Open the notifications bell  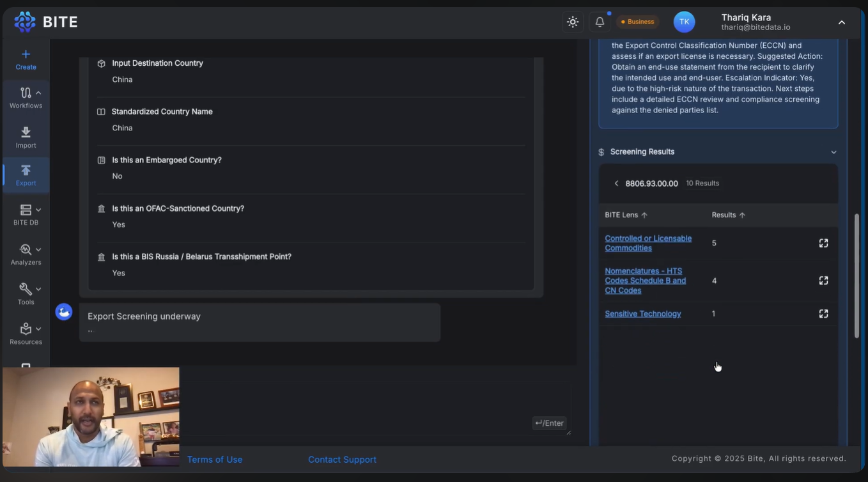pos(600,22)
